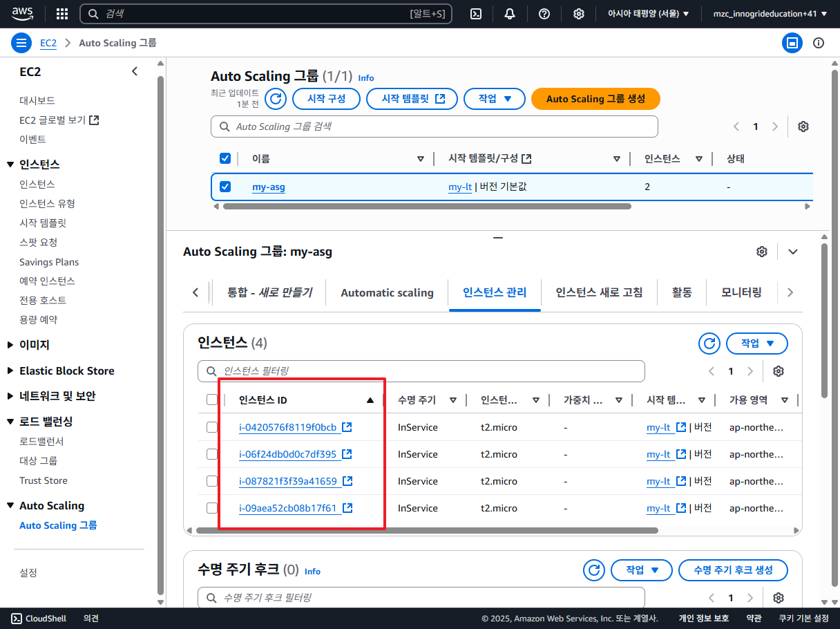This screenshot has height=629, width=840.
Task: Select checkbox for instance i-06f24db0d0c7df395
Action: [x=212, y=454]
